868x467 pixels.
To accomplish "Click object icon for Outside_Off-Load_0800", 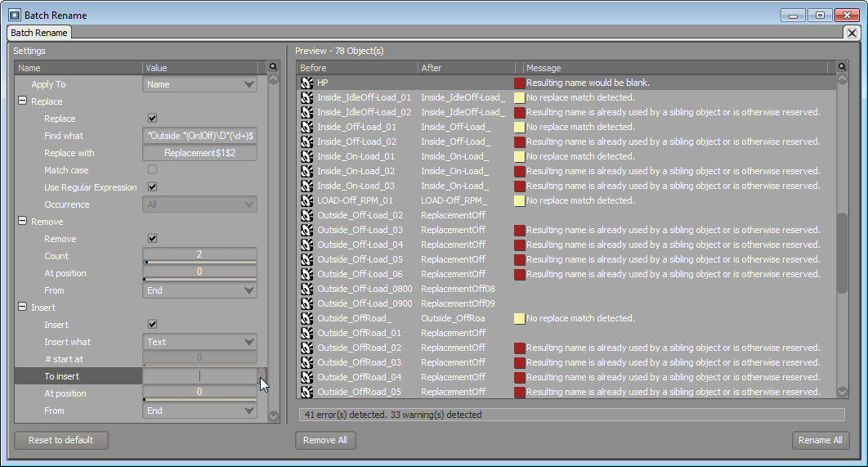I will tap(307, 290).
